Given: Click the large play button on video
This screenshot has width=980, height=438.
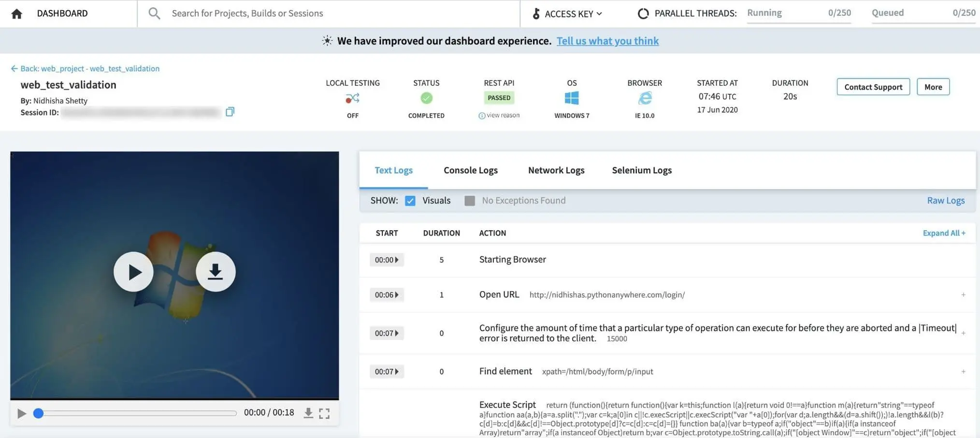Looking at the screenshot, I should 134,272.
